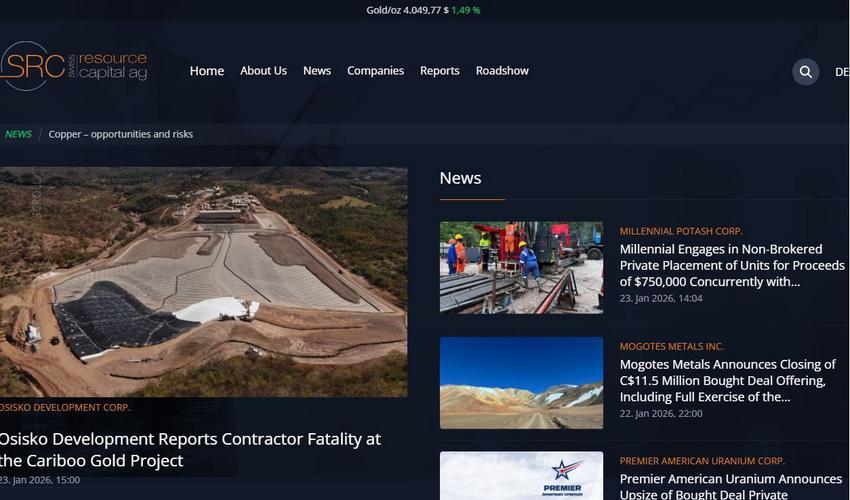Open 'Copper – opportunities and risks' ticker link

[121, 134]
